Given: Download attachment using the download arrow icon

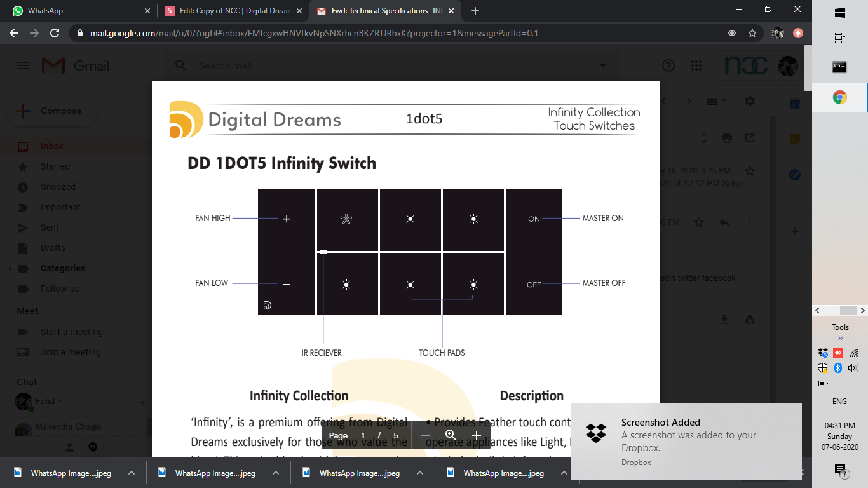Looking at the screenshot, I should (724, 320).
